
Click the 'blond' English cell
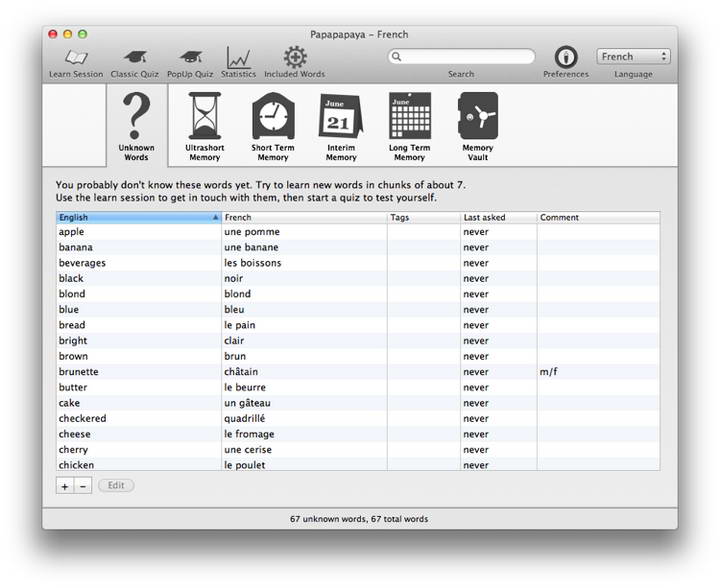[x=139, y=294]
